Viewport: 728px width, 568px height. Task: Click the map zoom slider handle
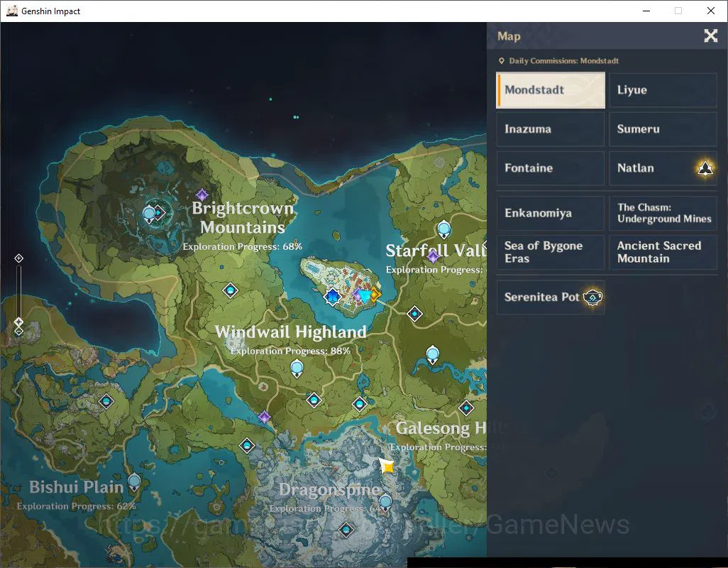point(18,322)
